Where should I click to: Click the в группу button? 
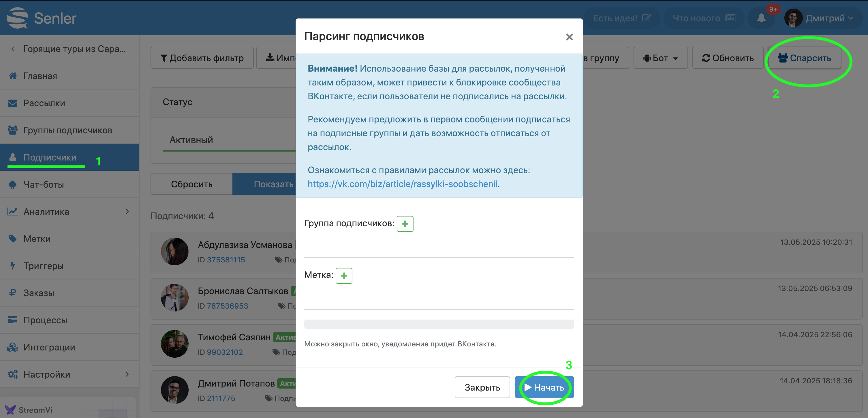605,58
